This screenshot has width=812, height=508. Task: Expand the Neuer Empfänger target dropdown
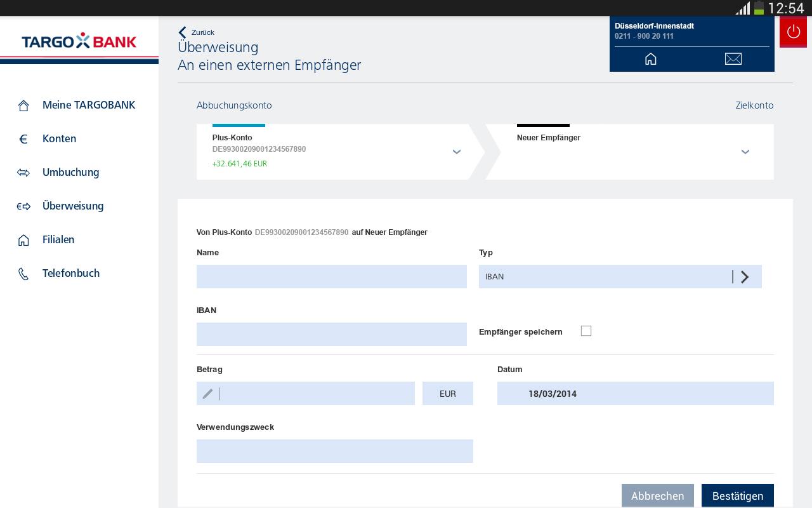coord(745,152)
